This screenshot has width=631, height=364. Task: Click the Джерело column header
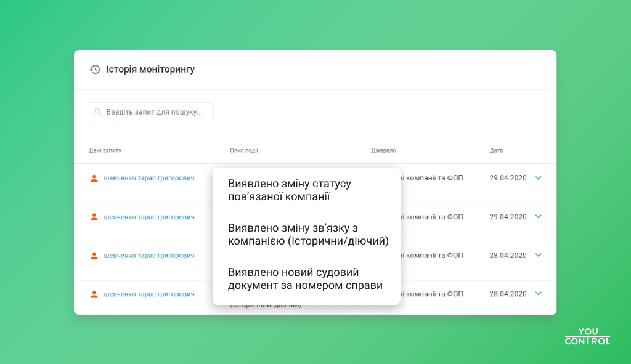383,150
